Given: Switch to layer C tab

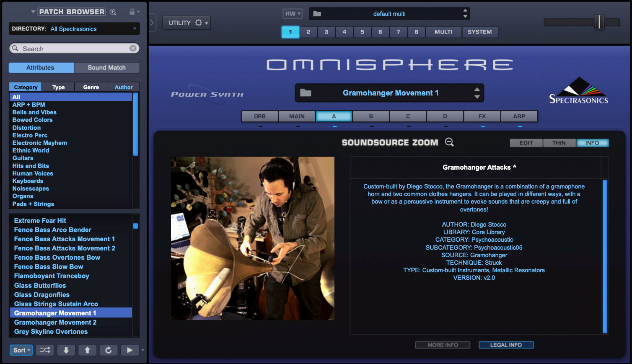Looking at the screenshot, I should [x=408, y=116].
